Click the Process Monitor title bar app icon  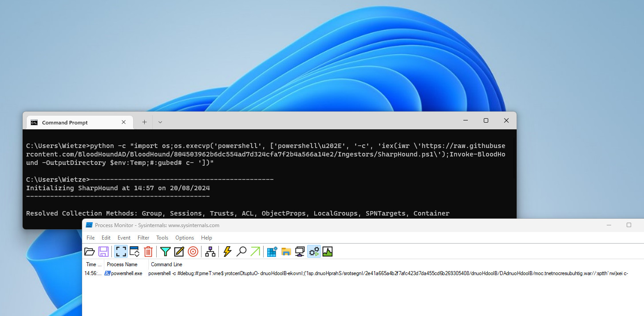89,225
